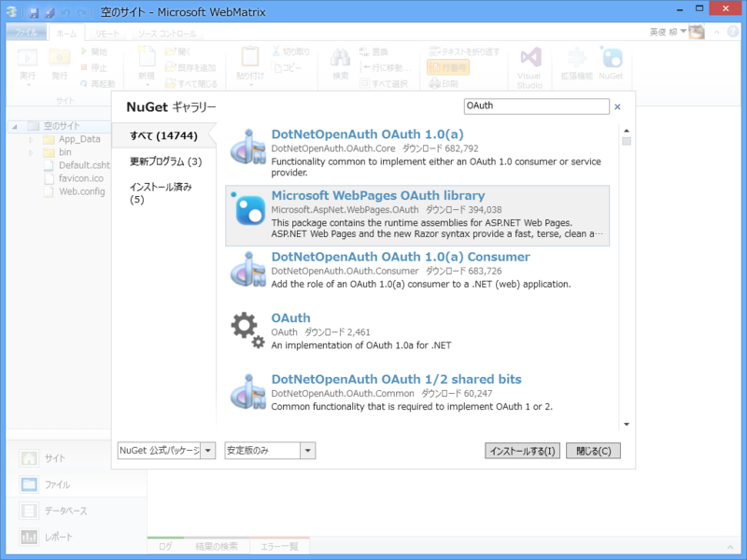This screenshot has width=747, height=560.
Task: Click the user avatar picture
Action: coord(697,32)
